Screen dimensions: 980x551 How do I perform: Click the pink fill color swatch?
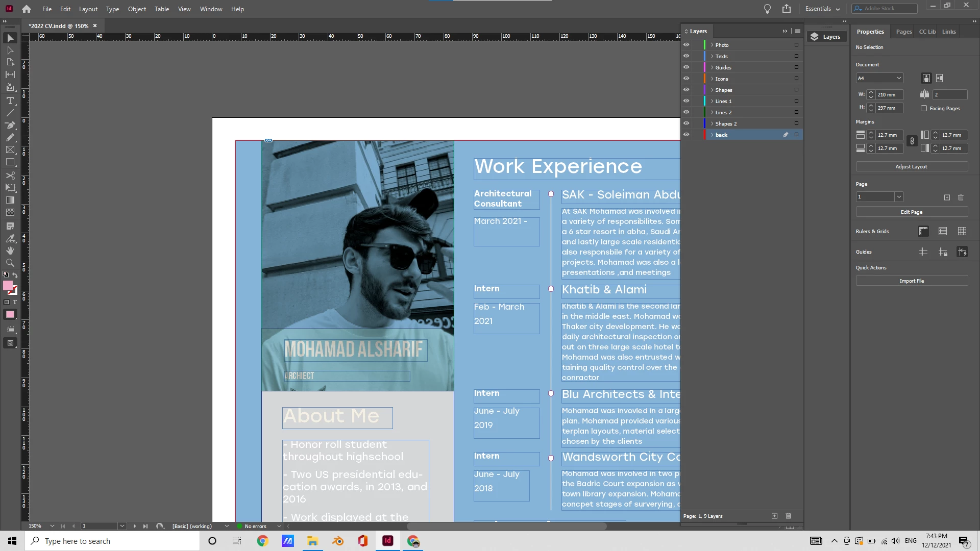click(x=8, y=286)
